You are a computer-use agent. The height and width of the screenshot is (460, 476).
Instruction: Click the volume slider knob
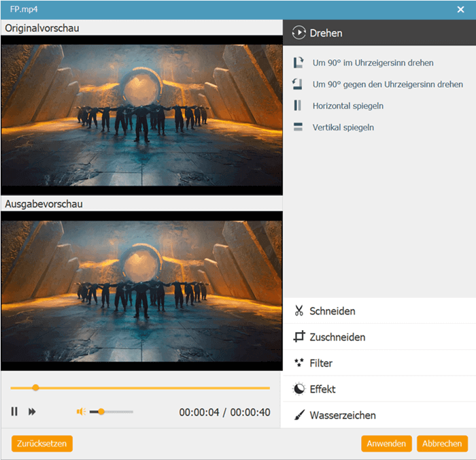(x=101, y=412)
